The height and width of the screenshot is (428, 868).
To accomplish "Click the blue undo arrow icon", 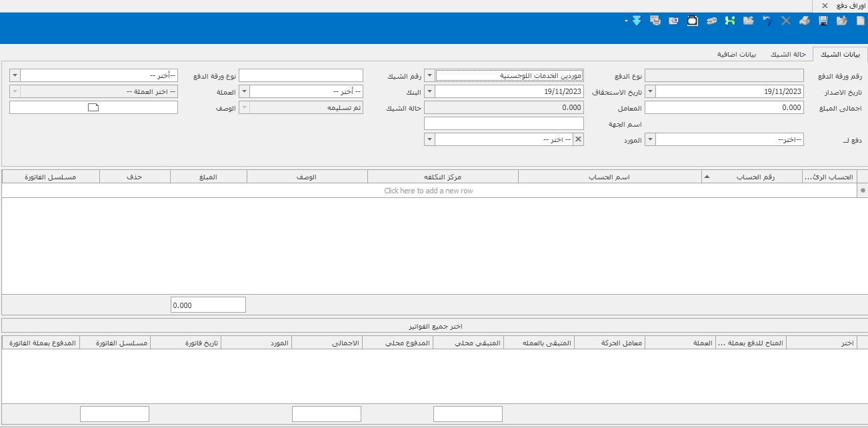I will [767, 21].
